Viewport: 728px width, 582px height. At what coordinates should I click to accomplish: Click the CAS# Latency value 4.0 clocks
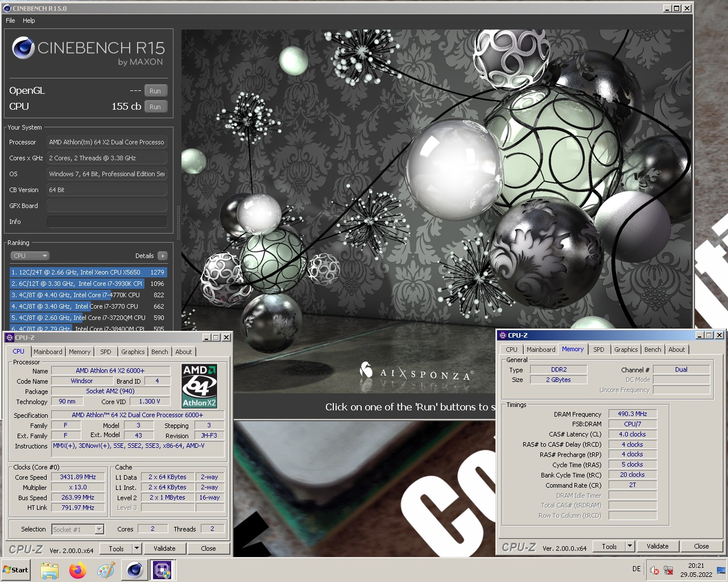[x=632, y=434]
